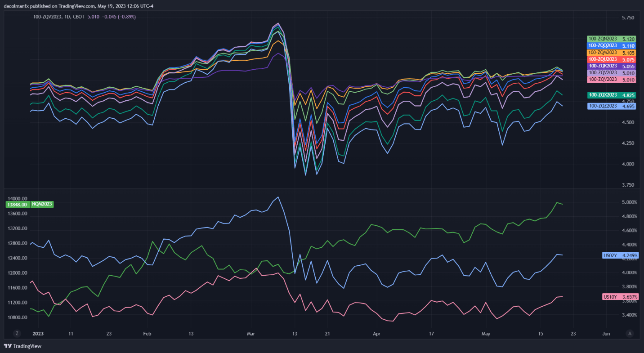Click 5.750 on the upper price axis

click(627, 18)
